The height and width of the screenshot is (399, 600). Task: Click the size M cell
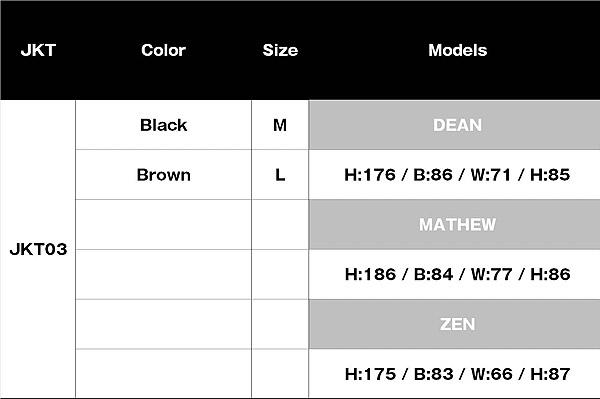coord(280,125)
